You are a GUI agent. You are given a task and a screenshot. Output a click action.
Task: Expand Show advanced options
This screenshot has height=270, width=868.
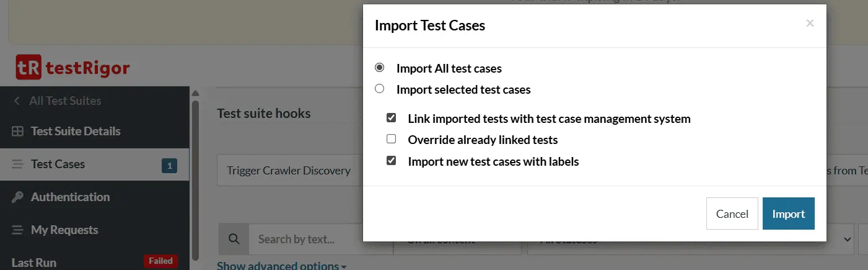(x=282, y=266)
